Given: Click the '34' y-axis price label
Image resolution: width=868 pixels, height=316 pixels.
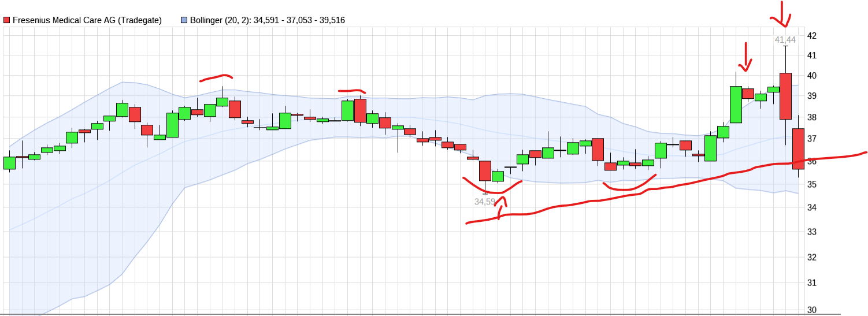Looking at the screenshot, I should point(811,208).
